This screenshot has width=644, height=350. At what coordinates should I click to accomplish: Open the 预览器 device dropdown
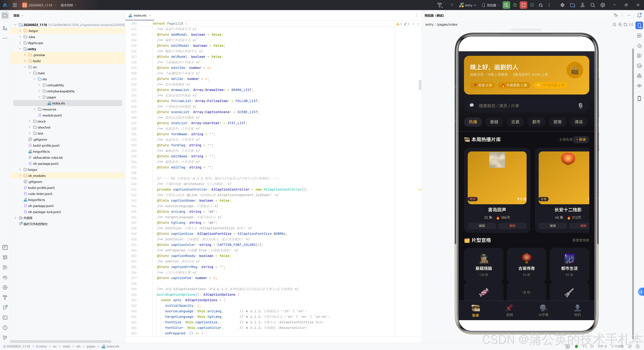pos(491,5)
